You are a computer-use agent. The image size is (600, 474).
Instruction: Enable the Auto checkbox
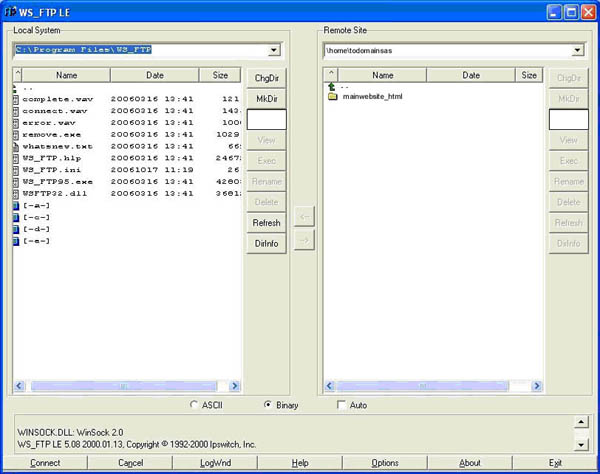[x=341, y=405]
